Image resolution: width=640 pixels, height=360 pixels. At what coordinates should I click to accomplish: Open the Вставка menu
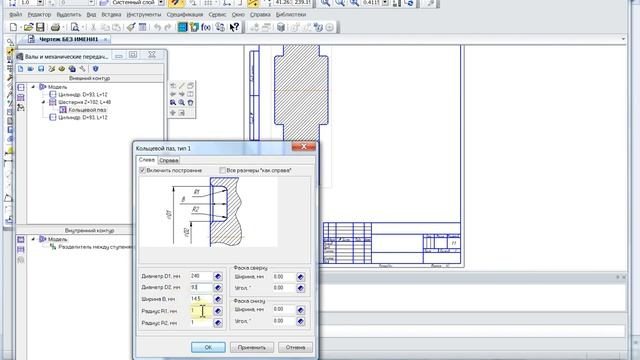[x=111, y=14]
